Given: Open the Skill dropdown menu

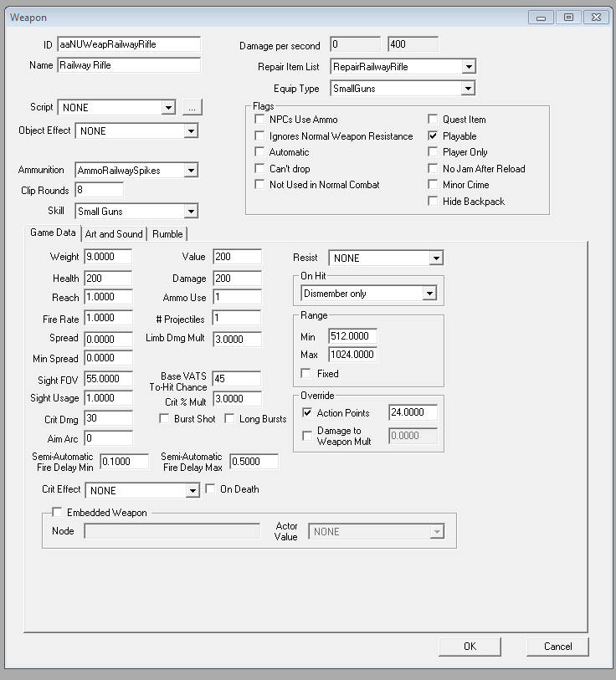Looking at the screenshot, I should click(191, 212).
